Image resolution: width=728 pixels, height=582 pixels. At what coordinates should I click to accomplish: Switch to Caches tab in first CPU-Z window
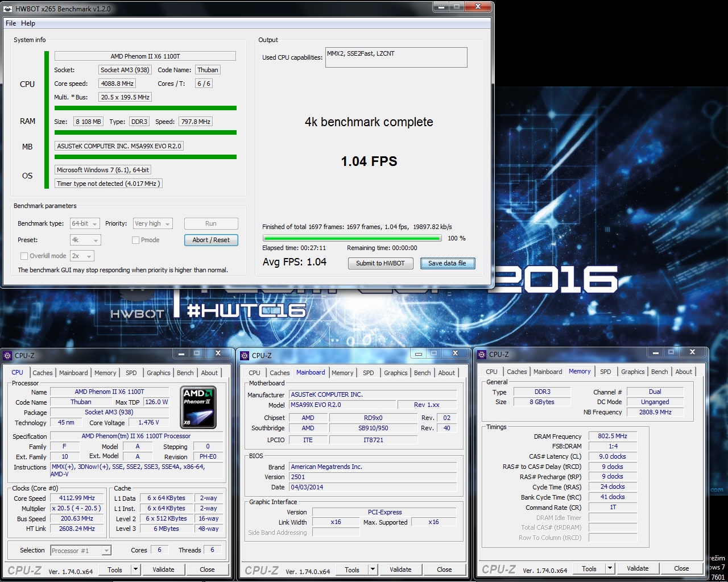43,373
